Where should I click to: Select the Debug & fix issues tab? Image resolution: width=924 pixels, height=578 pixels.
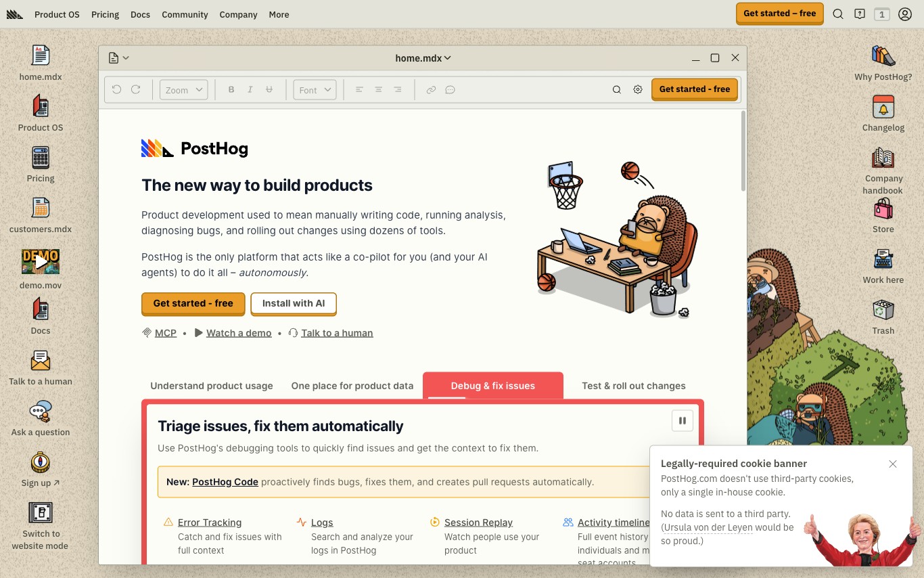(493, 386)
